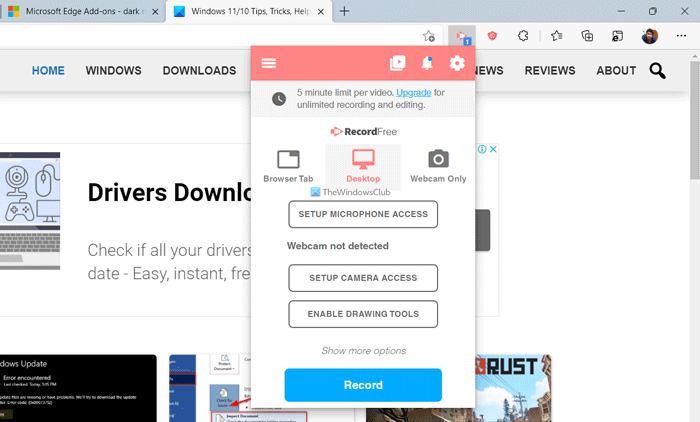Open a new browser tab

click(344, 11)
